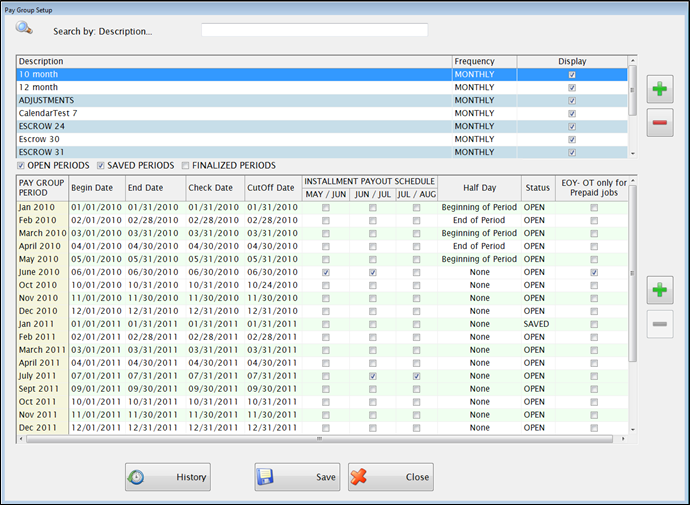Click Half Day value for Feb 2010

click(479, 220)
